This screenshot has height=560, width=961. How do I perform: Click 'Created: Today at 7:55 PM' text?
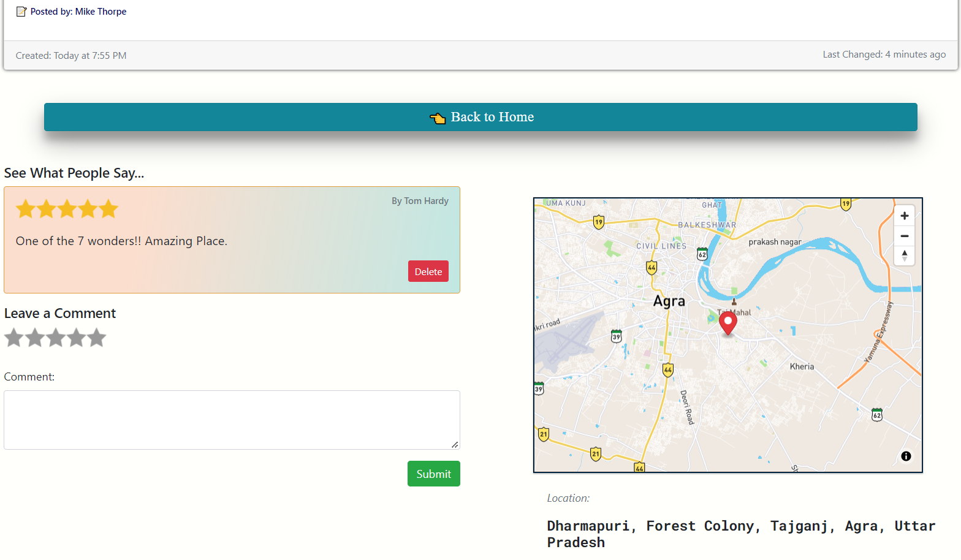pos(71,56)
